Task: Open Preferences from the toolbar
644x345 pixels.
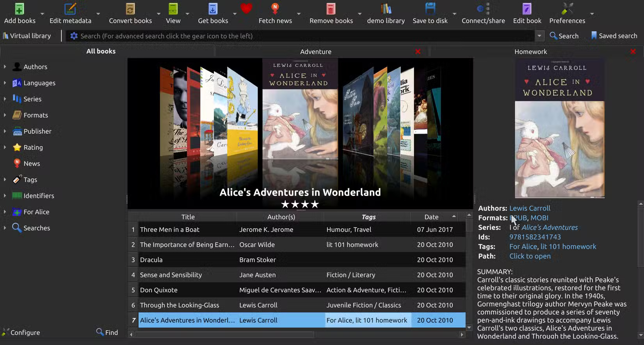Action: pos(567,9)
